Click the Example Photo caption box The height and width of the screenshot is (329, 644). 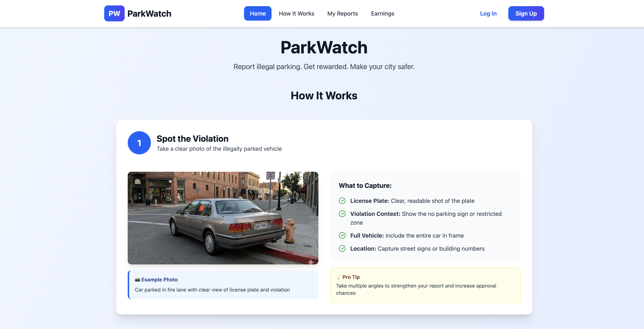click(x=223, y=285)
